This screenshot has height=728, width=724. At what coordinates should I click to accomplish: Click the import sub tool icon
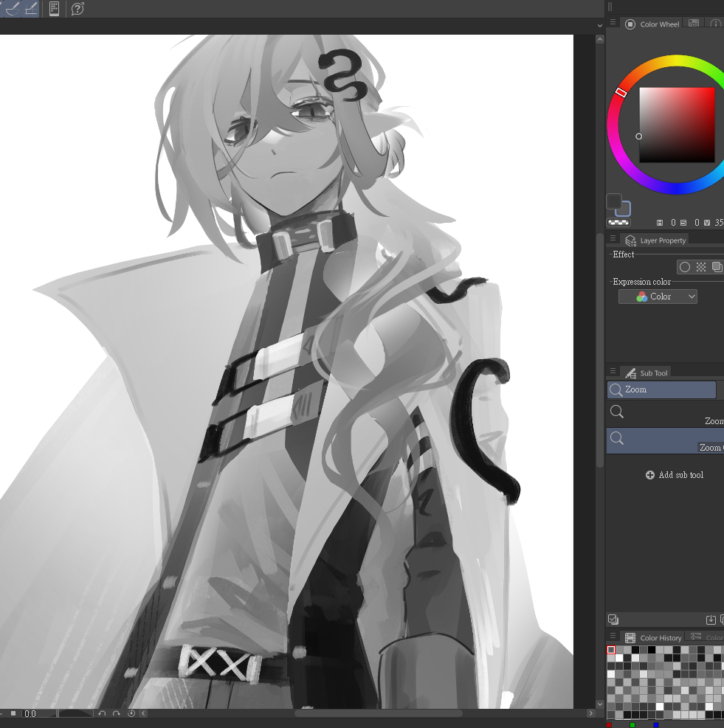711,620
